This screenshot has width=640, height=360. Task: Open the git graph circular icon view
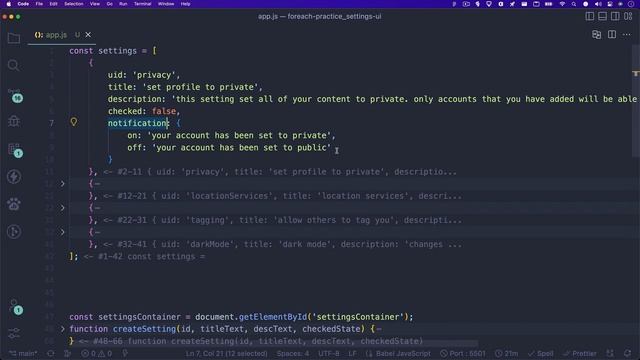(14, 232)
